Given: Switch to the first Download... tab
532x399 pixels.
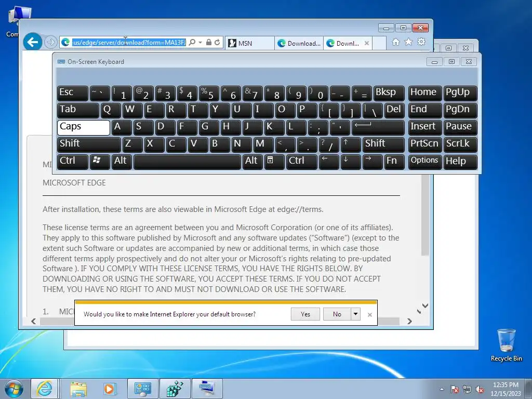Looking at the screenshot, I should (x=299, y=43).
